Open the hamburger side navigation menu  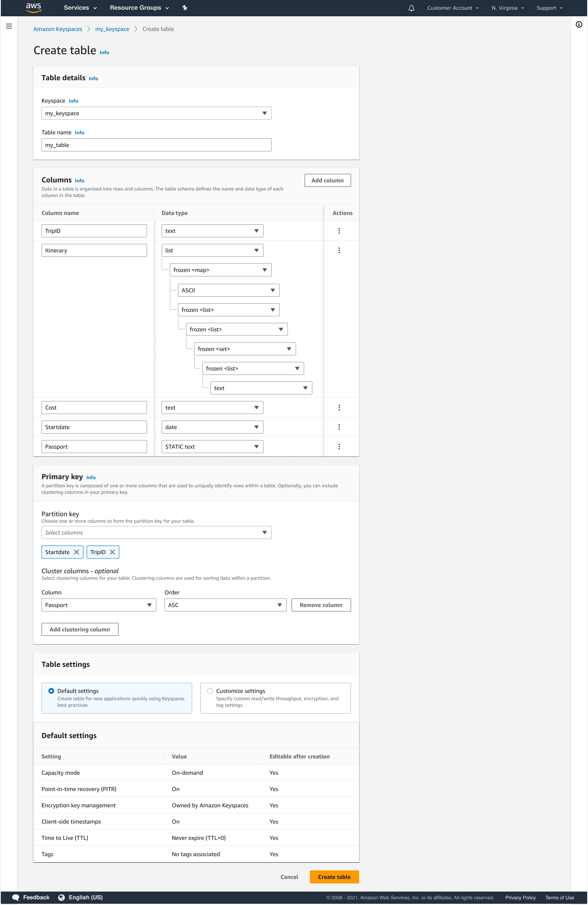tap(9, 26)
